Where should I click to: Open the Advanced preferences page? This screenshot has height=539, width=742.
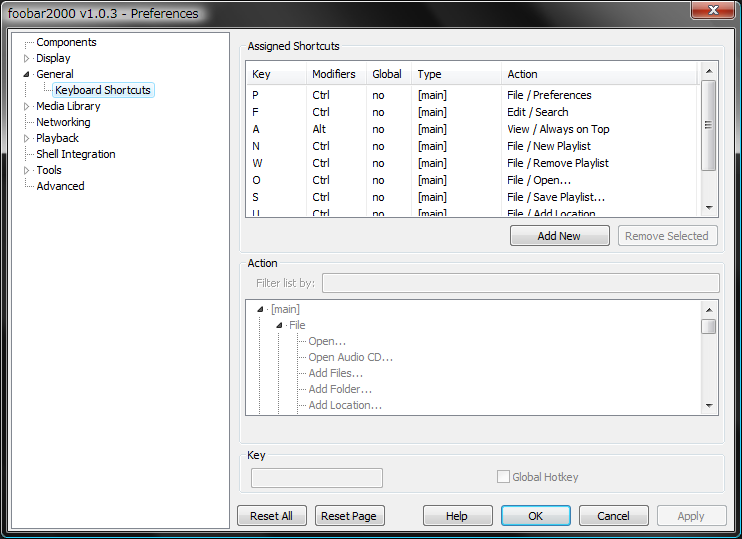pos(60,186)
